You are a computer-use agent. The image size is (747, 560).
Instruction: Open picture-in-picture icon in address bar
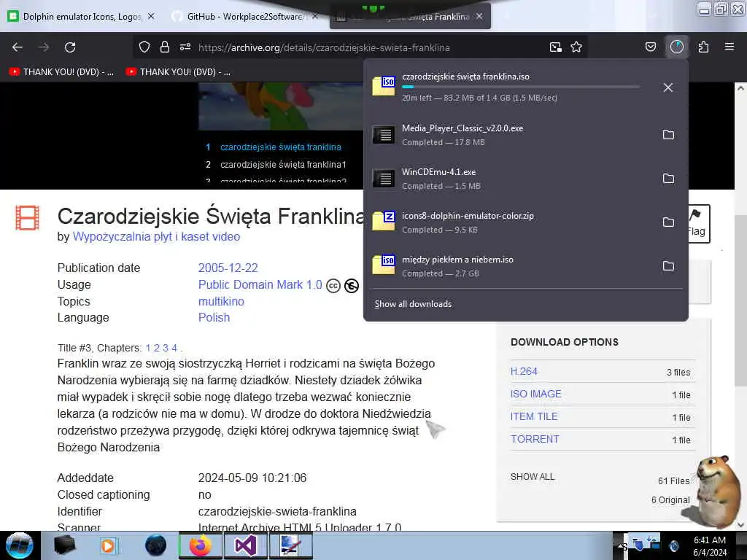555,47
